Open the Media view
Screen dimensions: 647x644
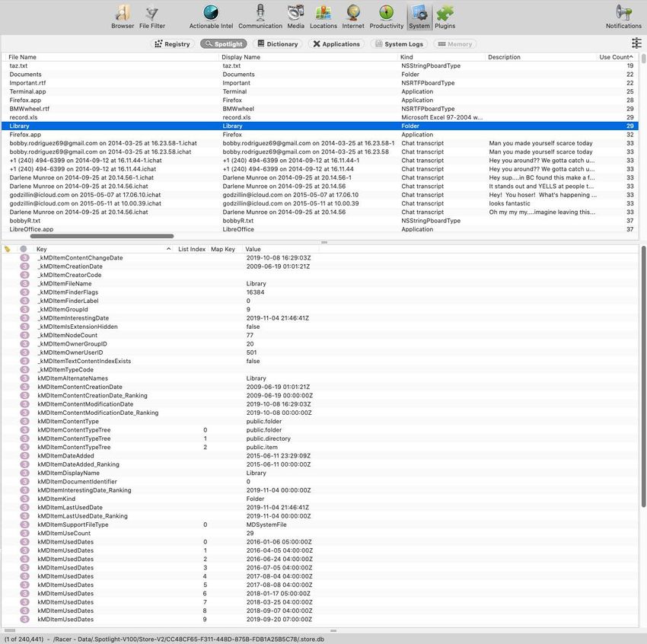pyautogui.click(x=295, y=17)
